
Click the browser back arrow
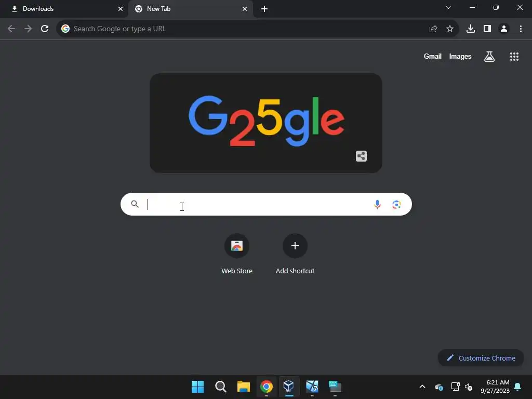(x=11, y=29)
